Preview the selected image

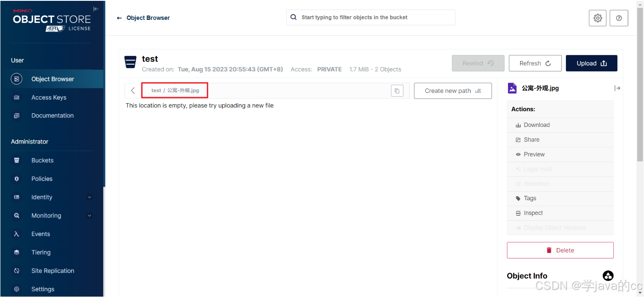tap(560, 154)
